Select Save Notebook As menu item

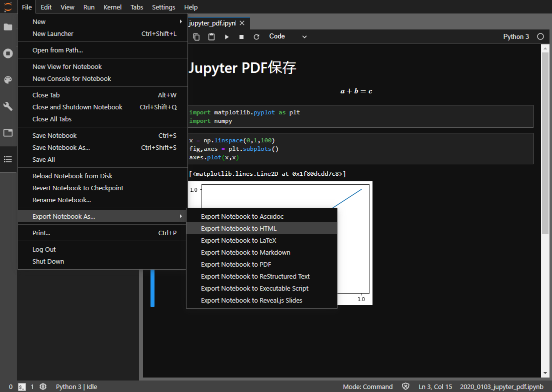pos(102,148)
